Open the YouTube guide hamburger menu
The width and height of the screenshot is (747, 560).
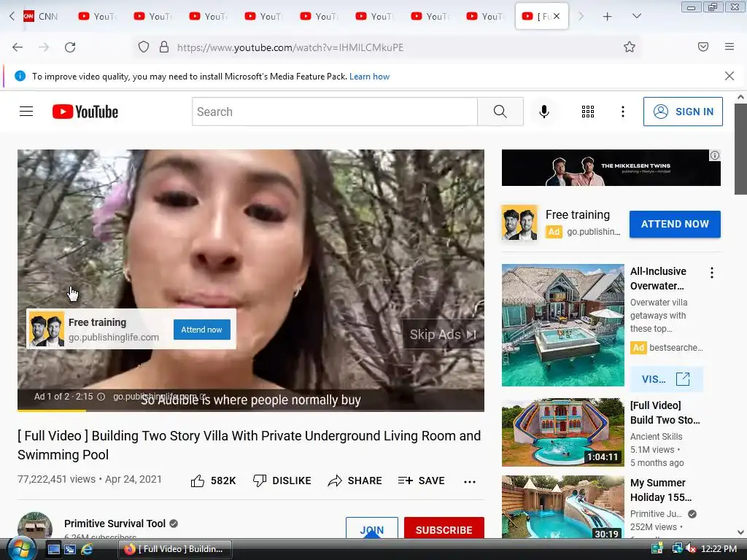coord(26,112)
